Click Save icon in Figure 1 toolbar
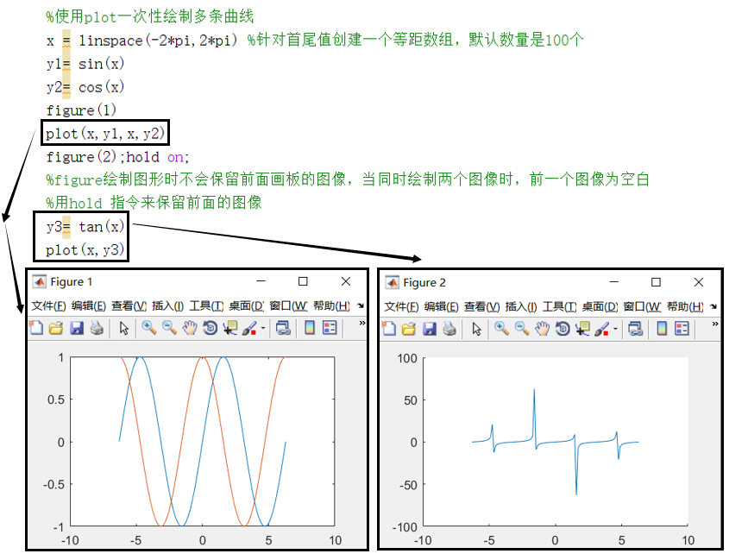Screen dimensions: 748x560 (77, 328)
